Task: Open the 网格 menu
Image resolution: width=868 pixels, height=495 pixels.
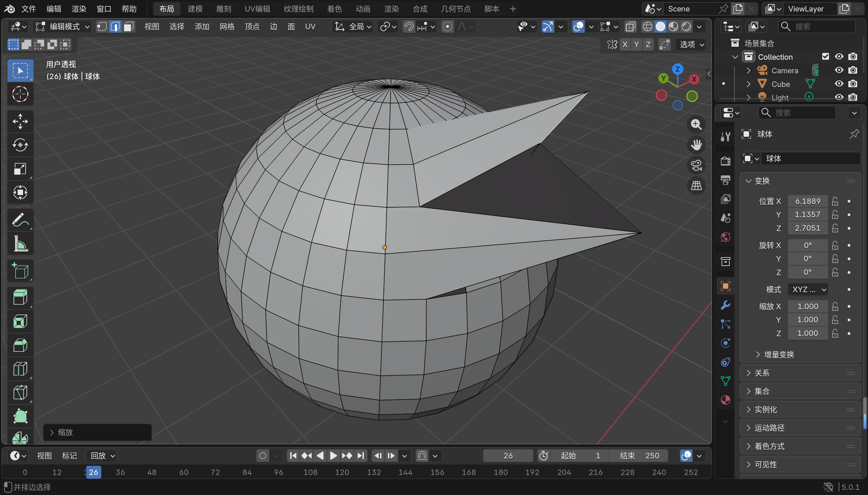Action: click(x=227, y=26)
